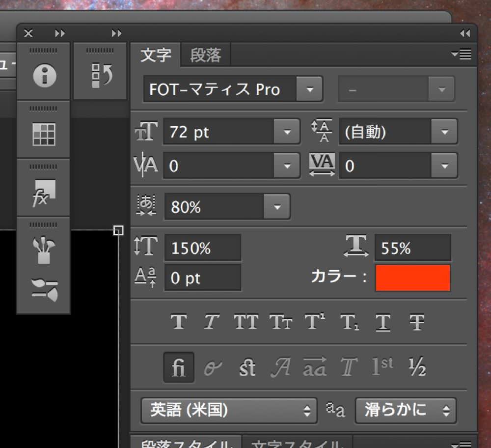Switch to the 文字スタイル tab

coord(297,443)
